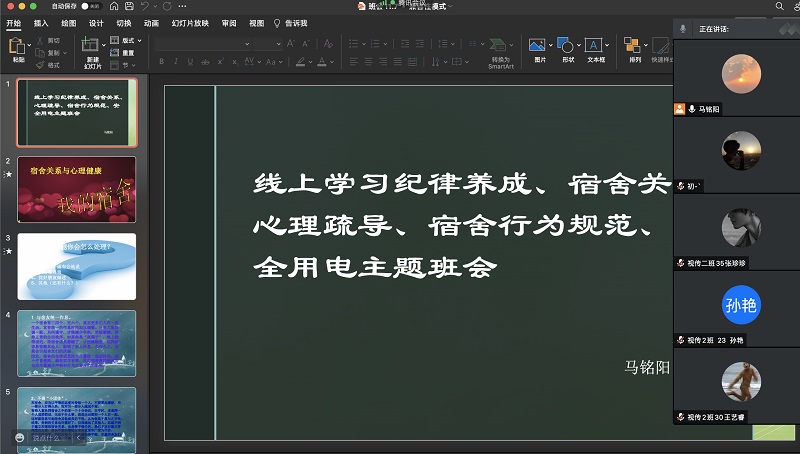Click the Text Box (文本框) icon

click(x=595, y=46)
